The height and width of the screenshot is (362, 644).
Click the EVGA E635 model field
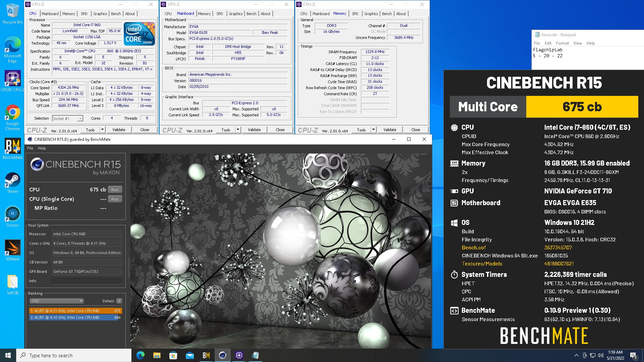tap(220, 33)
